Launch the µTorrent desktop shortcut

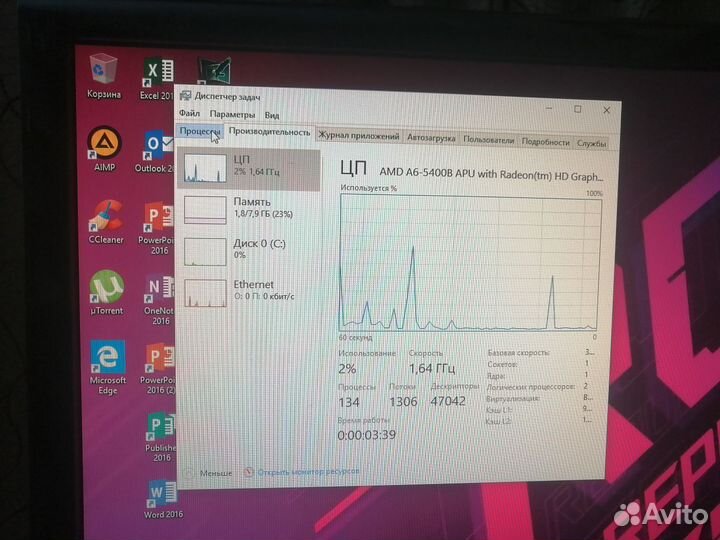[x=106, y=288]
